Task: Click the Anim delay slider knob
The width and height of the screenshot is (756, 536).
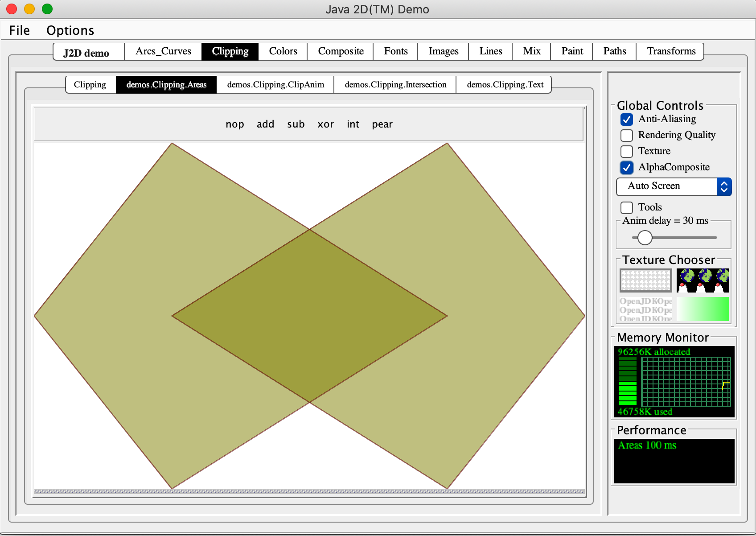Action: click(x=645, y=238)
